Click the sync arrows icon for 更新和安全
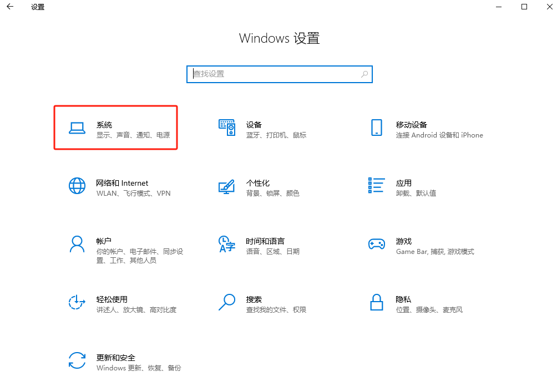 [77, 360]
